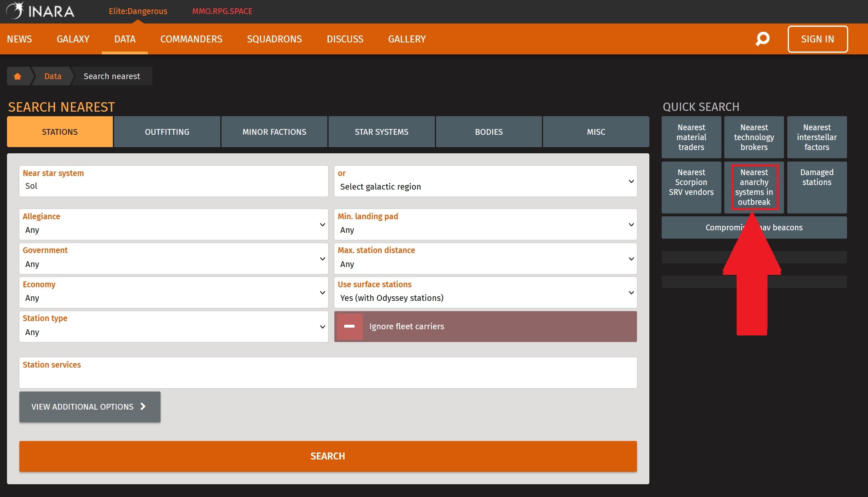868x497 pixels.
Task: Expand the Select galactic region dropdown
Action: 485,181
